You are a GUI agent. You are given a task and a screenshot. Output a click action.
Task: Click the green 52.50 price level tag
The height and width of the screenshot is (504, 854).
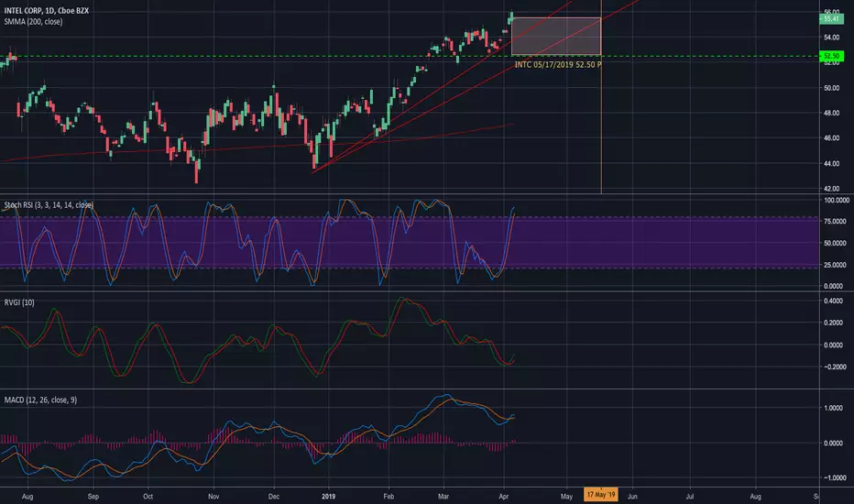pos(831,56)
